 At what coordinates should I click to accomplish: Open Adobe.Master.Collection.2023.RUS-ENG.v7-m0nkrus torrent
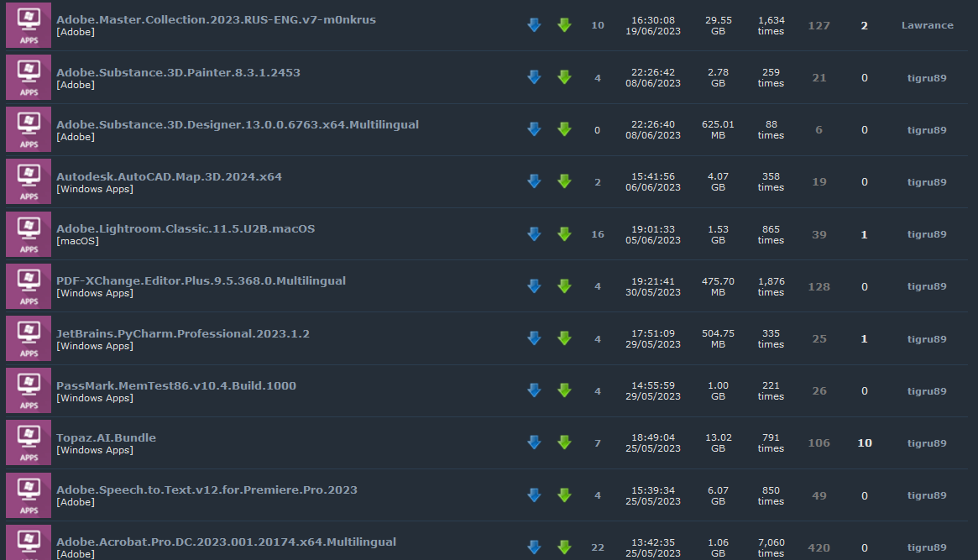[216, 19]
